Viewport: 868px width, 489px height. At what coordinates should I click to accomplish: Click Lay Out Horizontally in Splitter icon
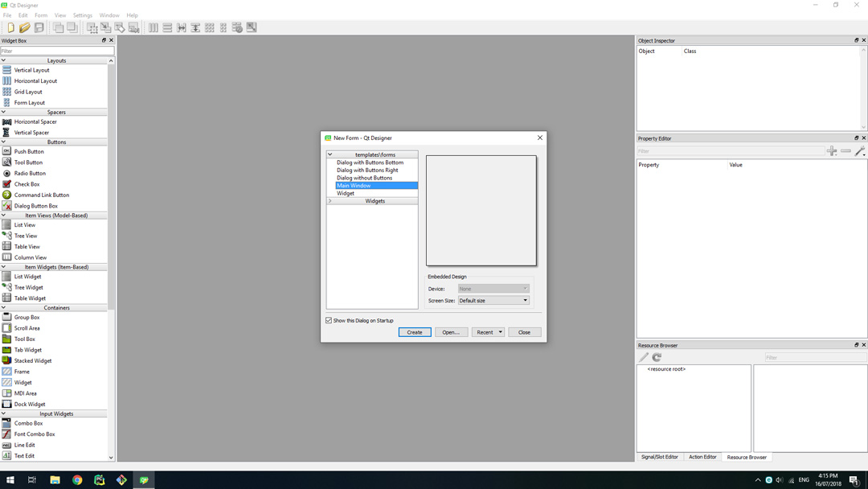pos(181,27)
